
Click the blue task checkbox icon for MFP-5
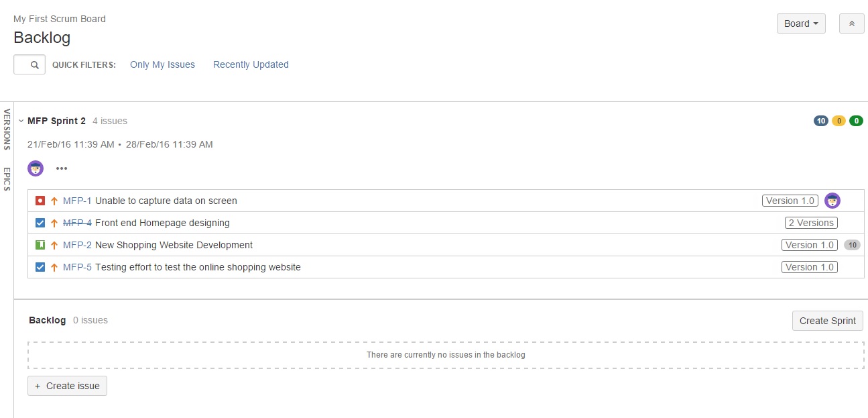[x=40, y=267]
